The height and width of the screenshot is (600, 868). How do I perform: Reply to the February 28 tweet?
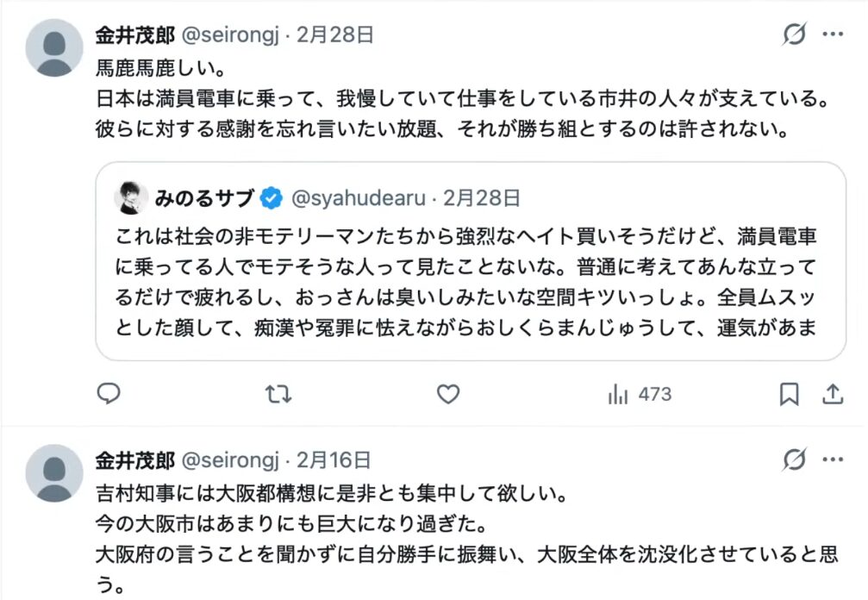tap(108, 395)
